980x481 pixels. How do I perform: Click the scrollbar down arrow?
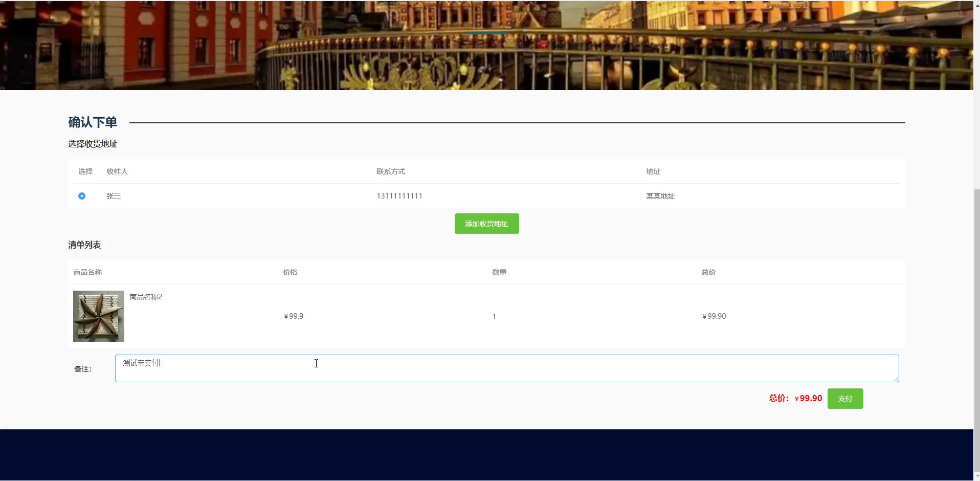pos(976,477)
